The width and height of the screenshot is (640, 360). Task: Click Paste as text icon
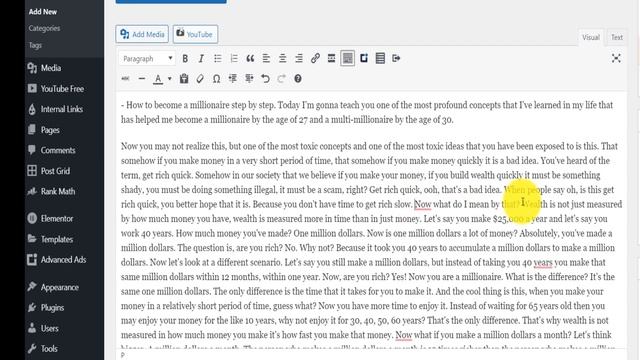click(x=184, y=78)
